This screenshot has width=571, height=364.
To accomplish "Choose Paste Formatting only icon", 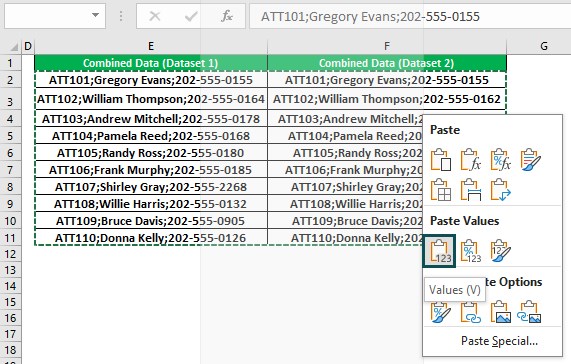I will coord(441,312).
